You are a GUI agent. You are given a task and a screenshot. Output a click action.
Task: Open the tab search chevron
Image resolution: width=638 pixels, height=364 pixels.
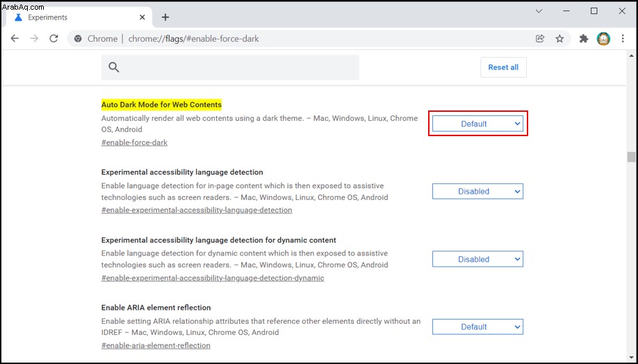pyautogui.click(x=539, y=11)
